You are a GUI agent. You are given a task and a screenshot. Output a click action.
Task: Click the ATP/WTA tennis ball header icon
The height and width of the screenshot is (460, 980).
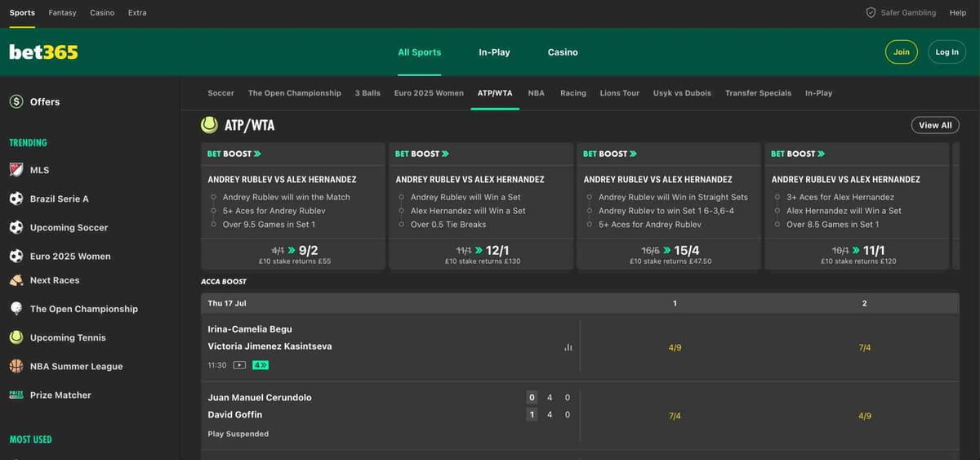209,125
